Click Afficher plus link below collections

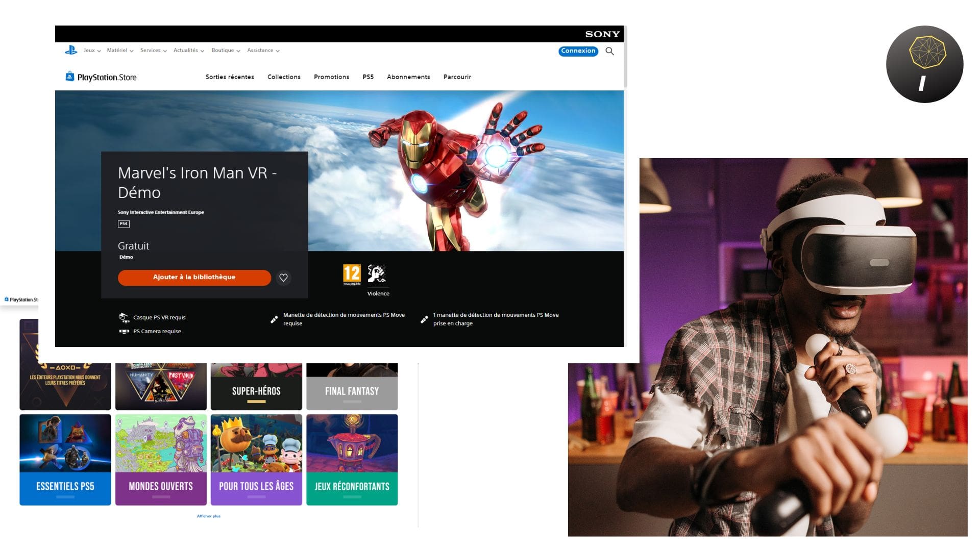pos(207,516)
